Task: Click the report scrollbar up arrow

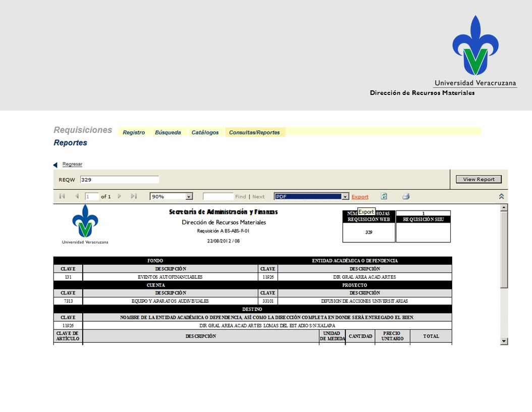Action: coord(504,208)
